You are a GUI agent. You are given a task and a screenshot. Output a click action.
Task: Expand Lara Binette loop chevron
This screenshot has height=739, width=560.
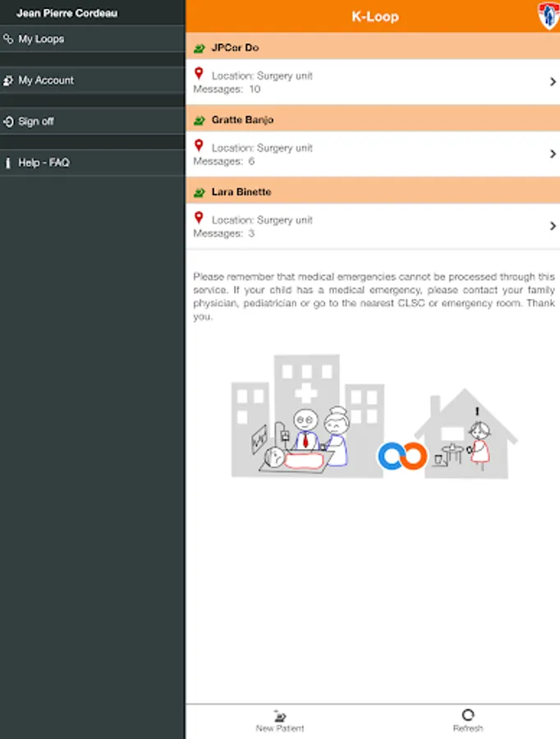553,227
